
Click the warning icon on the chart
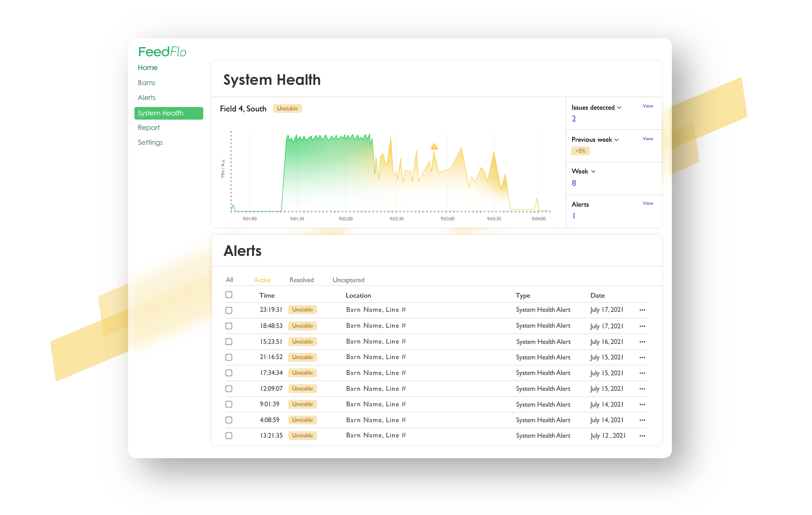[x=434, y=146]
